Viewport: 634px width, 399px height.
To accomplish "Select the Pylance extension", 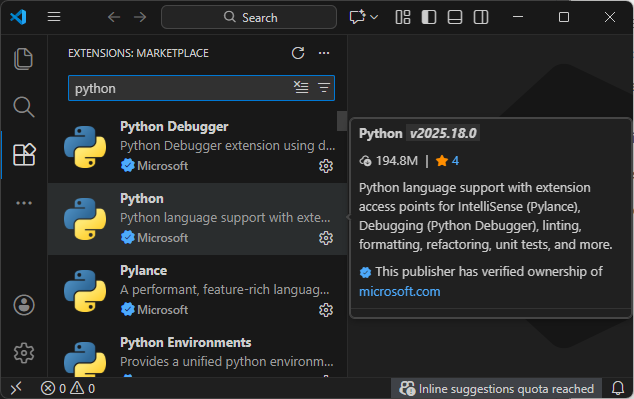I will click(197, 291).
